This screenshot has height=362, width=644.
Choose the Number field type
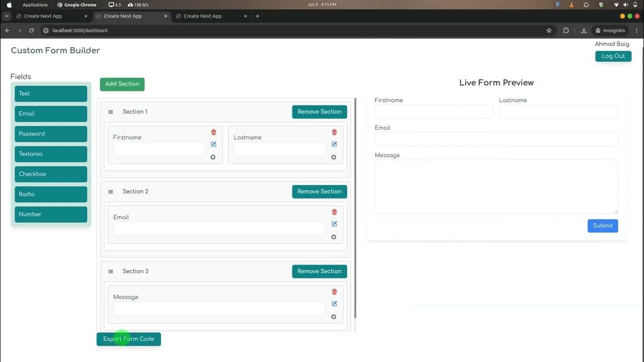point(51,215)
